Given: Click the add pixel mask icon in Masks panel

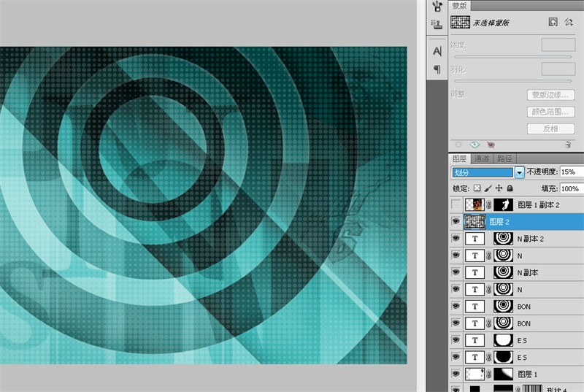Looking at the screenshot, I should (553, 23).
